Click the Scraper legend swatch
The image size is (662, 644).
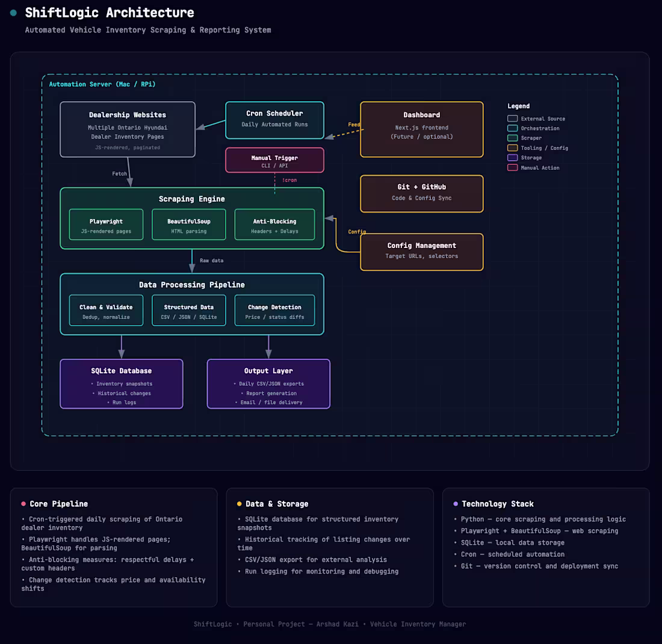[513, 138]
